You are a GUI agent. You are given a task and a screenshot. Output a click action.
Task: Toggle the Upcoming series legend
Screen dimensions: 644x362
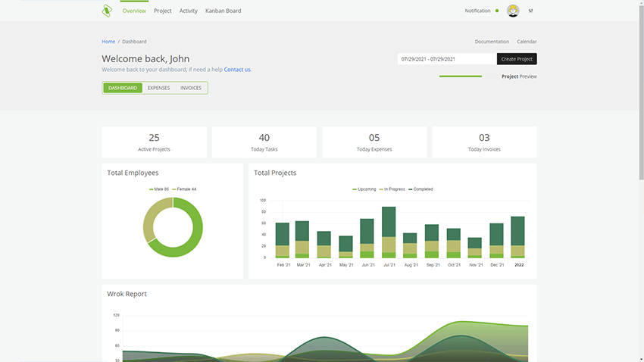coord(365,189)
